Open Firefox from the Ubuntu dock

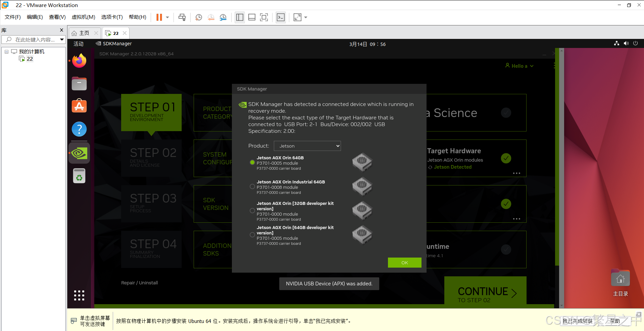tap(79, 61)
